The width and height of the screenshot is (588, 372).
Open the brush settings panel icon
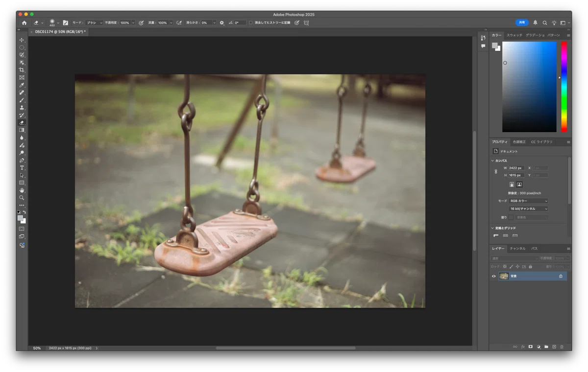click(65, 23)
